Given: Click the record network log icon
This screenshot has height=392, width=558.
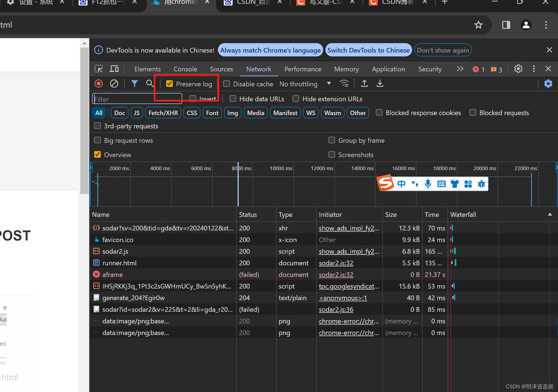Looking at the screenshot, I should tap(99, 84).
